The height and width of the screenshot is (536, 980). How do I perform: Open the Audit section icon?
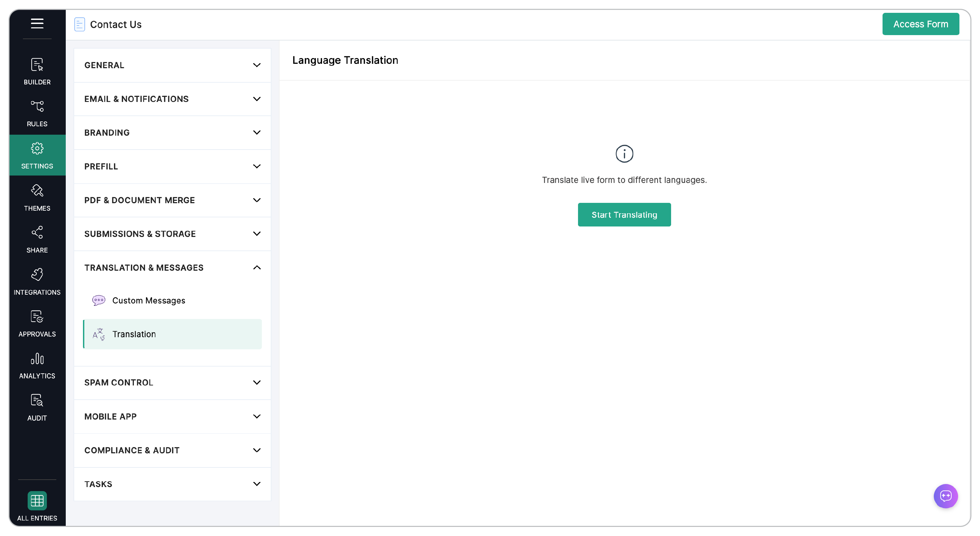point(37,400)
